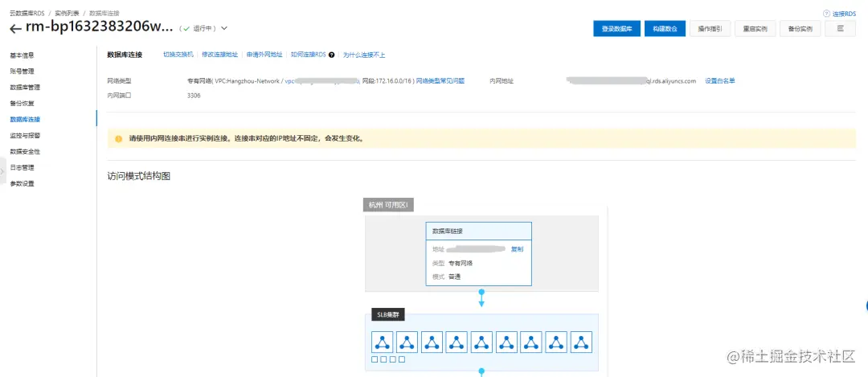Click the 修改连接地址 link
Screen dimensions: 868x377
[x=219, y=55]
